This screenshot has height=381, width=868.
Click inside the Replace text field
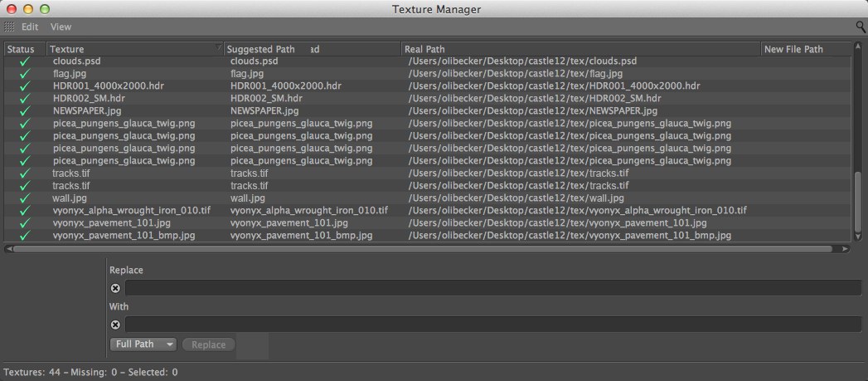[x=492, y=288]
